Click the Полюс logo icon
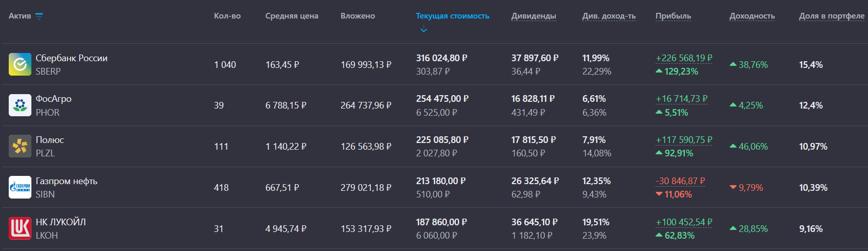The image size is (868, 251). [x=20, y=146]
